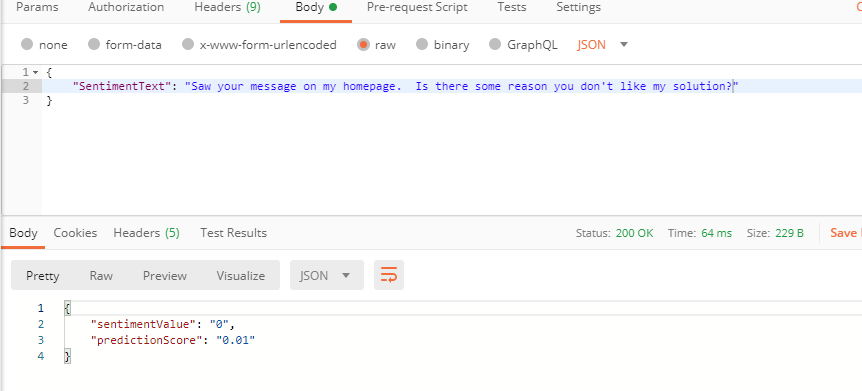Select the raw body type

click(377, 45)
